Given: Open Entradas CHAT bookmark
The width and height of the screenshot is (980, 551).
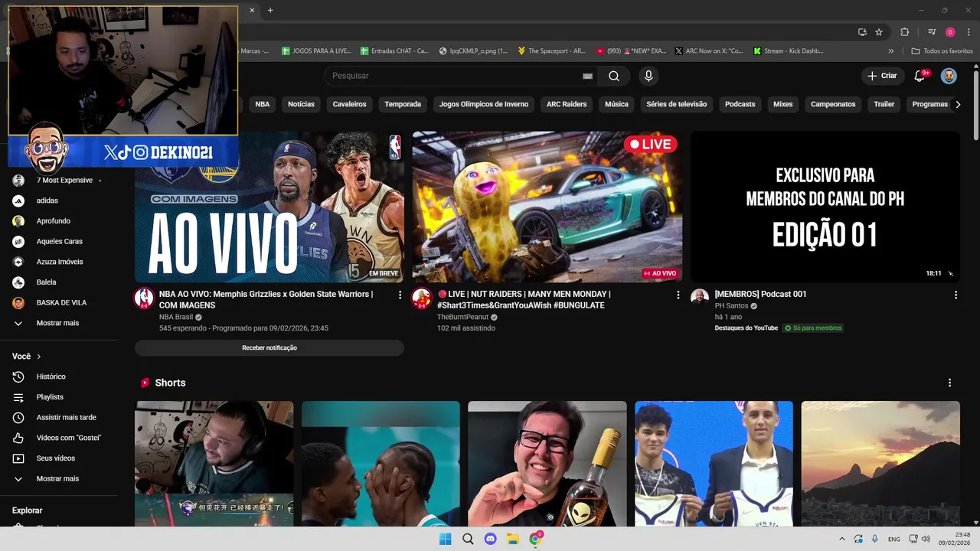Looking at the screenshot, I should (x=394, y=51).
